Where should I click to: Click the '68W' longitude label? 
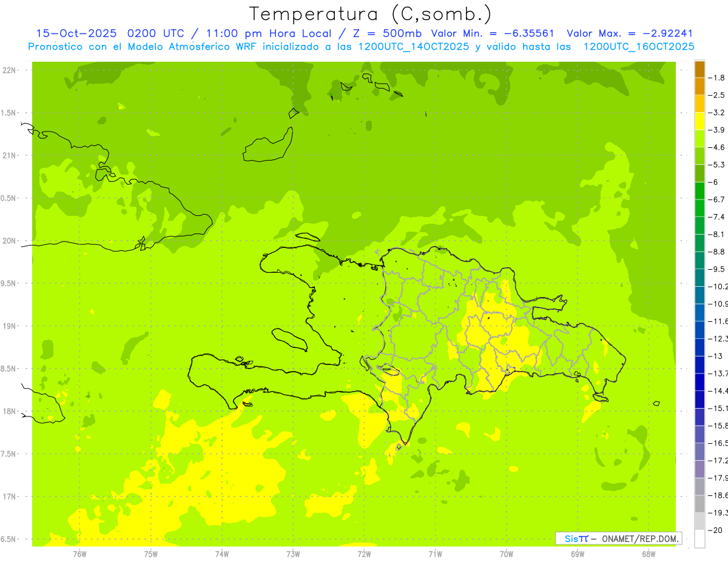(x=649, y=554)
